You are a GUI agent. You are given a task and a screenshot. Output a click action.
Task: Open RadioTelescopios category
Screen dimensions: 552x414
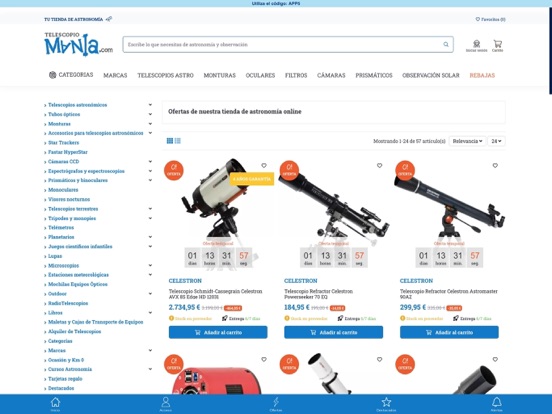(x=68, y=303)
